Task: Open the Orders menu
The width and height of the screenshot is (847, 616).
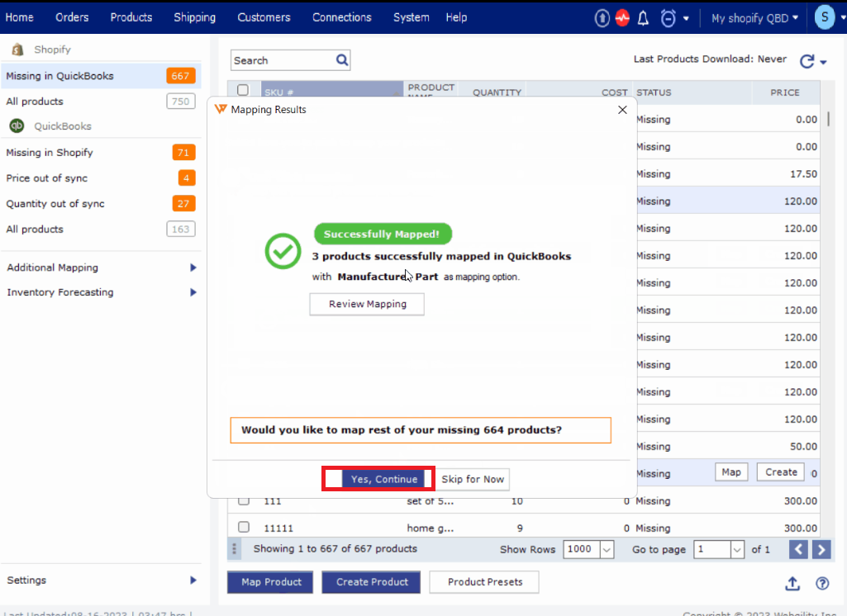Action: pyautogui.click(x=72, y=17)
